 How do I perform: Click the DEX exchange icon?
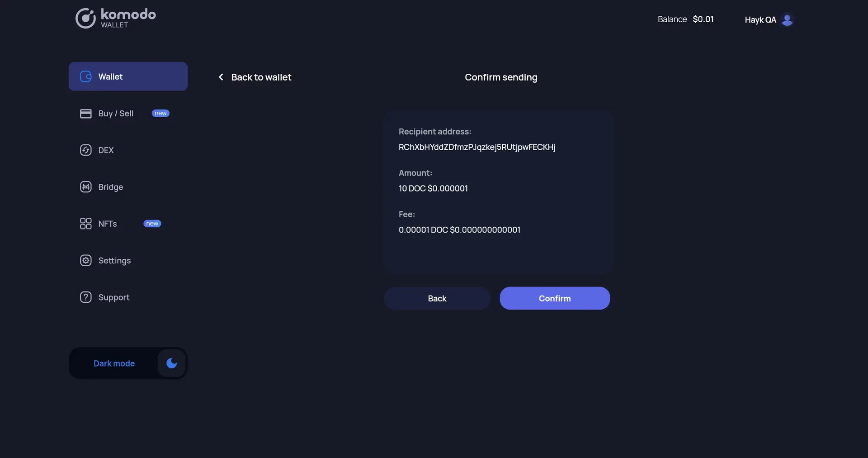(85, 150)
